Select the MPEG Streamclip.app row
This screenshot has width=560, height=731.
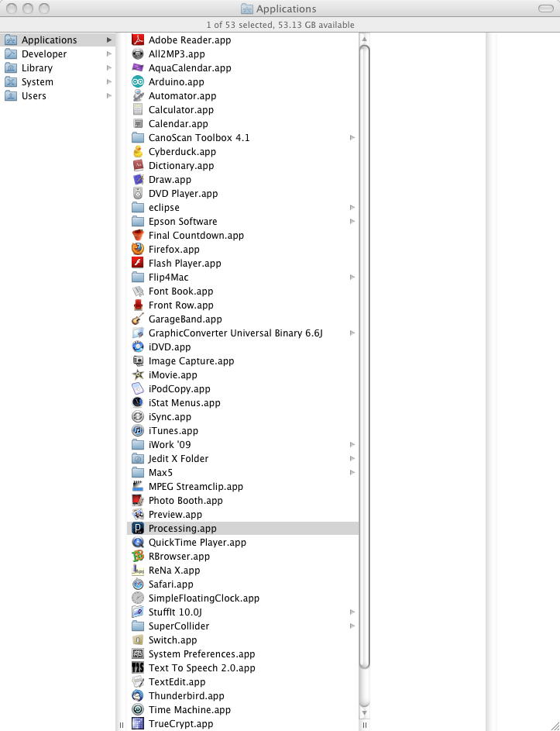coord(242,486)
